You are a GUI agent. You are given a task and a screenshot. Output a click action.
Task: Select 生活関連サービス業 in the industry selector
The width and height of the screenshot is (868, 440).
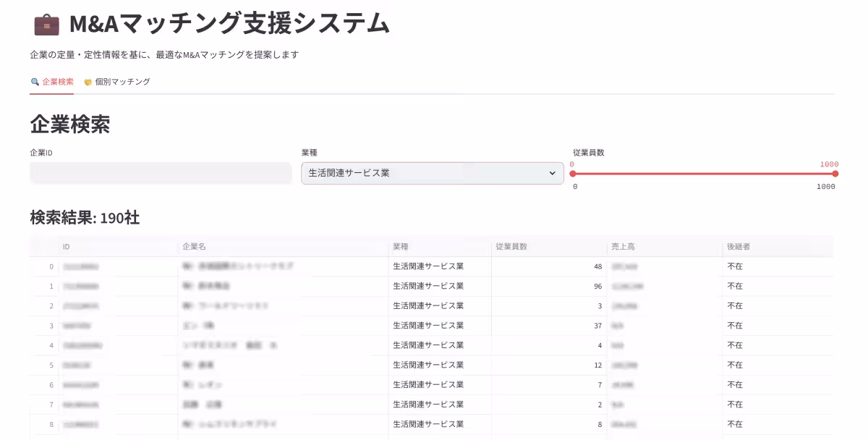(x=432, y=173)
